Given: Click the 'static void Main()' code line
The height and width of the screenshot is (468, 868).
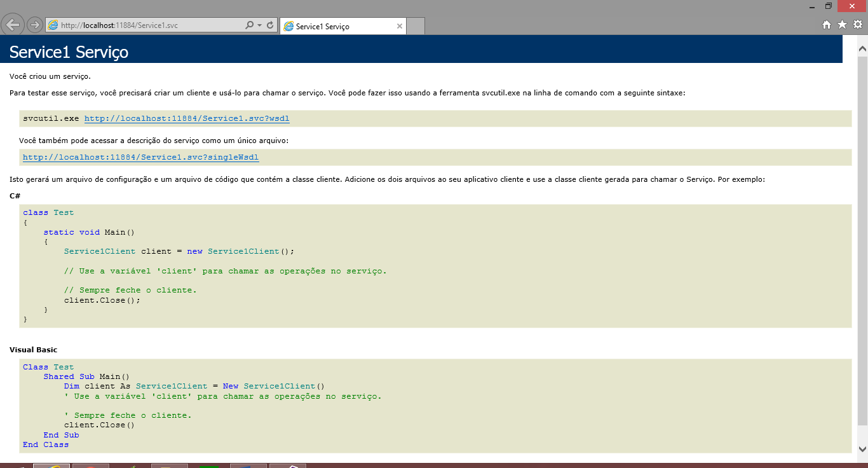Looking at the screenshot, I should [89, 232].
